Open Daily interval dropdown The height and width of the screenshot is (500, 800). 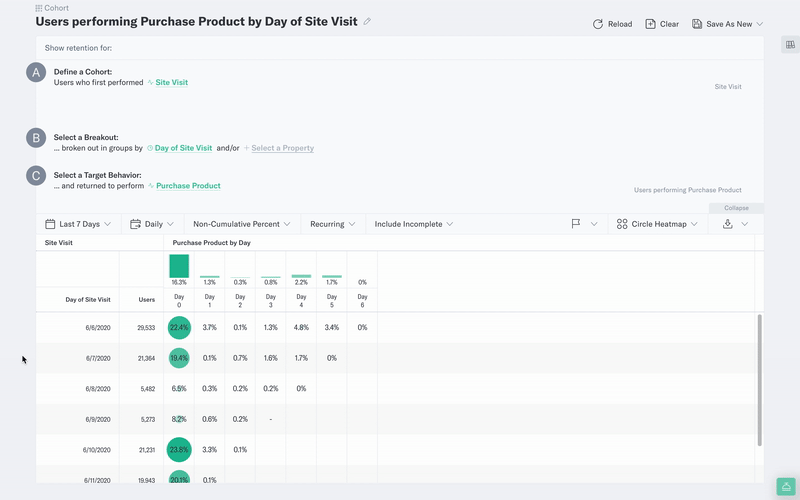tap(152, 224)
